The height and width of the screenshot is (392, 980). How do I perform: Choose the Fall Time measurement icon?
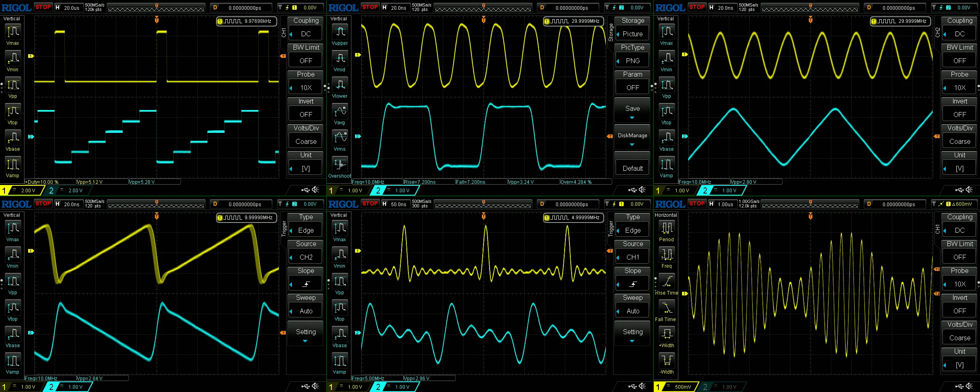[x=667, y=308]
